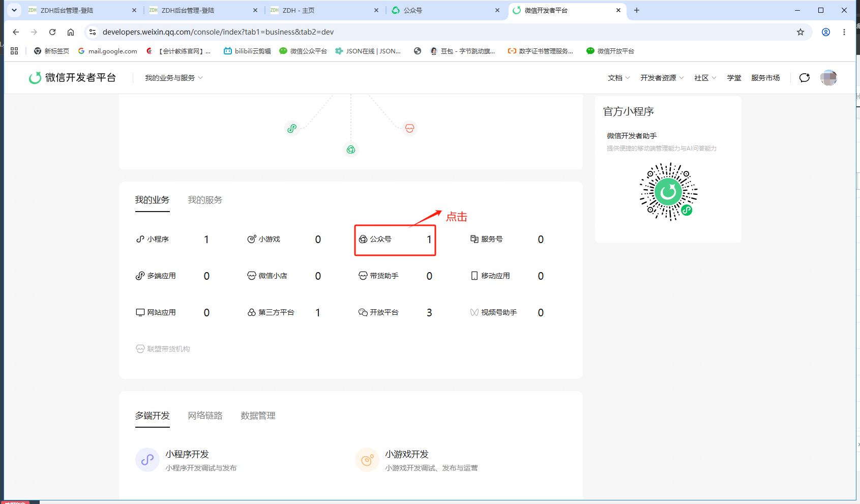Select the 我的业务 tab
The height and width of the screenshot is (504, 860).
152,200
